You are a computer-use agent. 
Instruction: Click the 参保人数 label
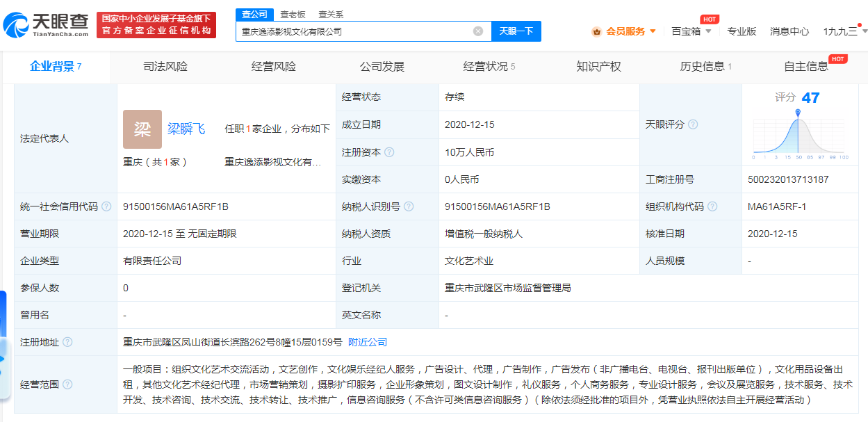coord(40,288)
